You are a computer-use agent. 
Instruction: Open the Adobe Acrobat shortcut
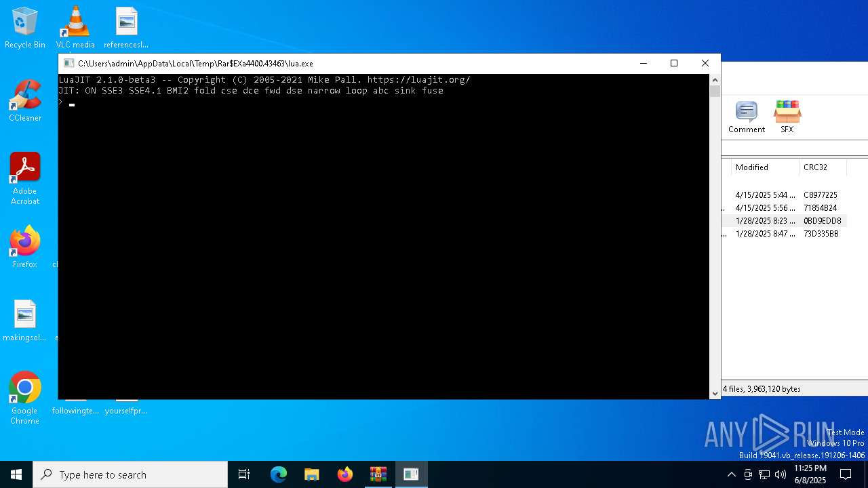pos(25,179)
